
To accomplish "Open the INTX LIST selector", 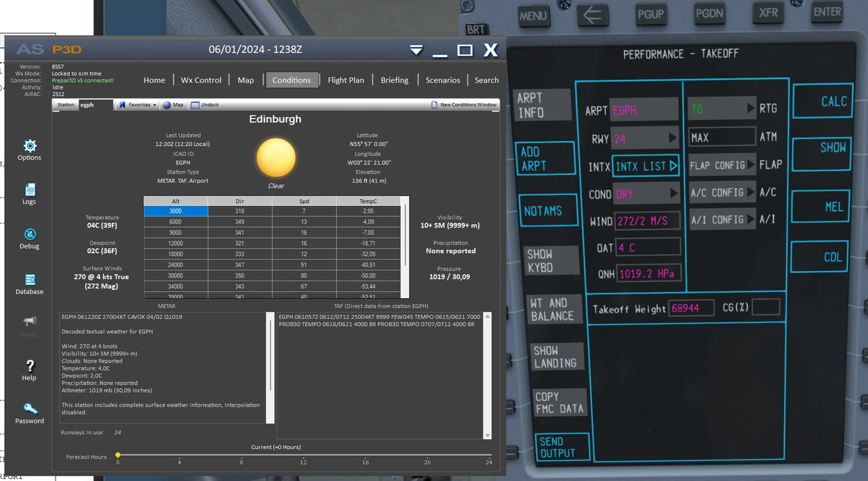I will click(x=646, y=166).
